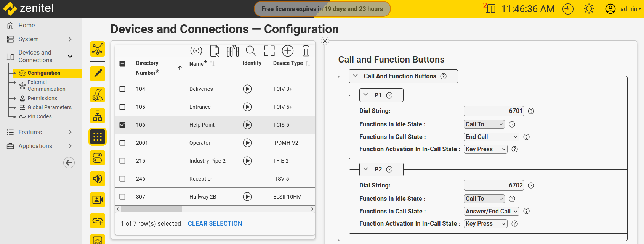Open Global Parameters in the sidebar

pyautogui.click(x=49, y=107)
